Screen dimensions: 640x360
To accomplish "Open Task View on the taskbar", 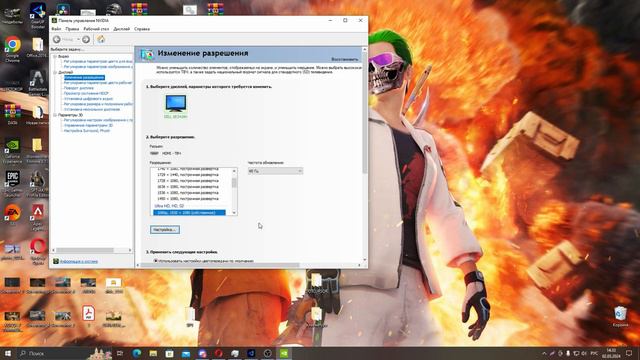I will tap(120, 353).
